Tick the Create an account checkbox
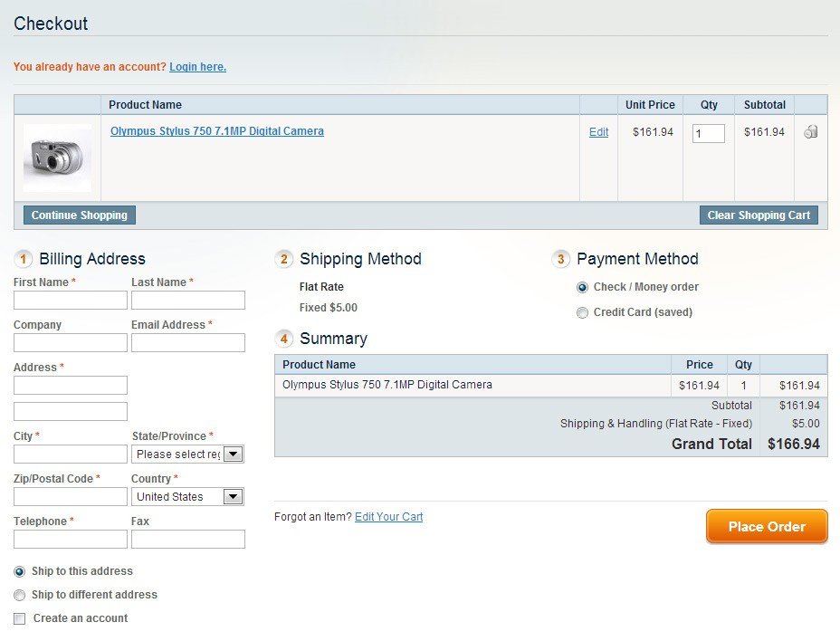 pos(20,618)
